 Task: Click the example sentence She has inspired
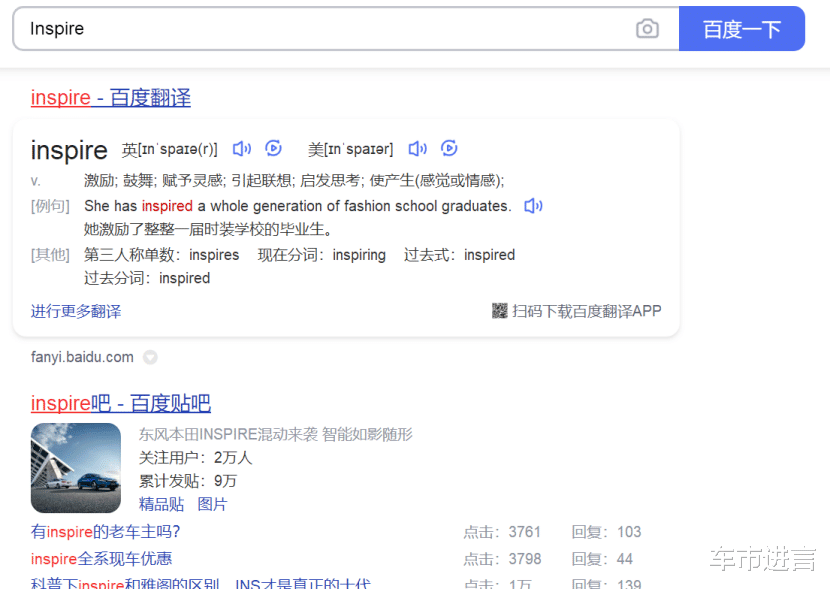pyautogui.click(x=297, y=206)
